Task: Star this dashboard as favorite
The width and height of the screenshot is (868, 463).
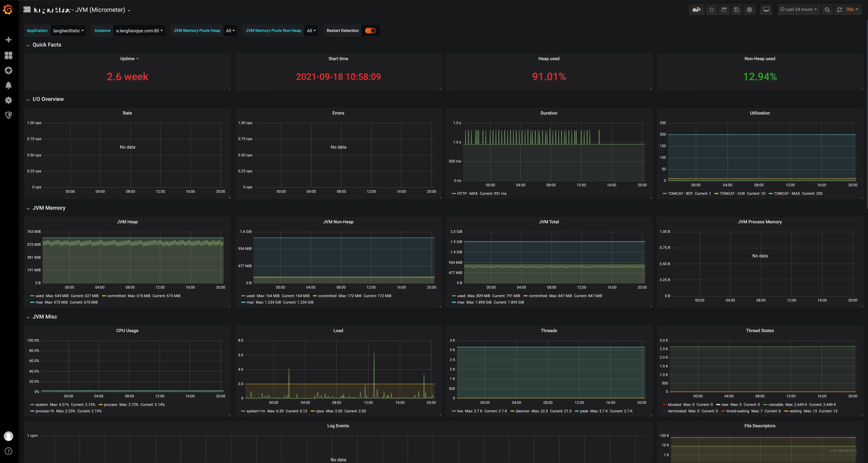Action: click(x=712, y=9)
